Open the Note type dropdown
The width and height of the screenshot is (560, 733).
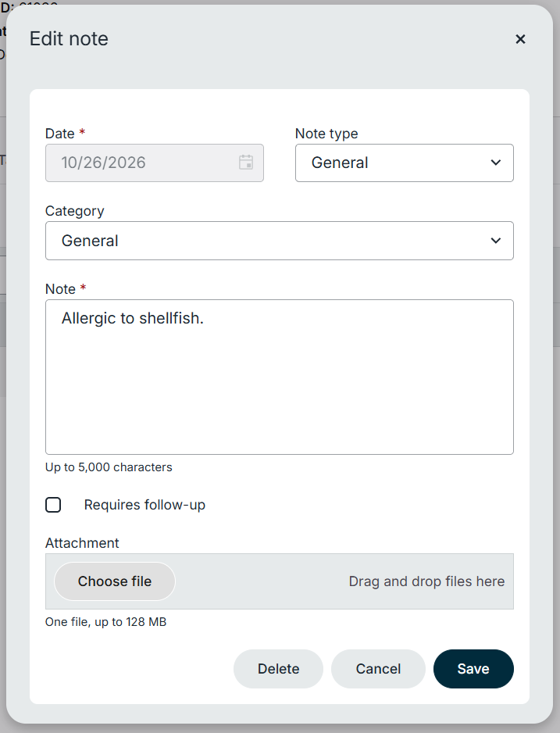click(x=405, y=163)
